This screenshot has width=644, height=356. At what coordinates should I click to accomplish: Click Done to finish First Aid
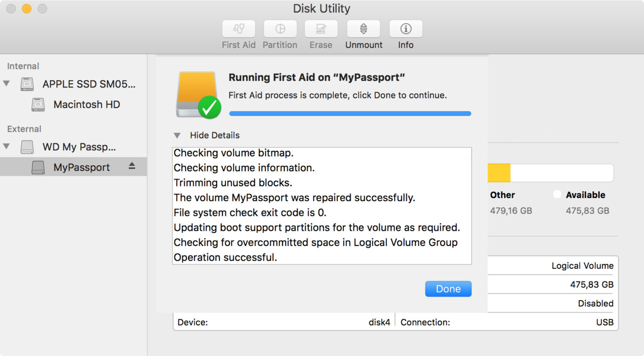(x=448, y=288)
